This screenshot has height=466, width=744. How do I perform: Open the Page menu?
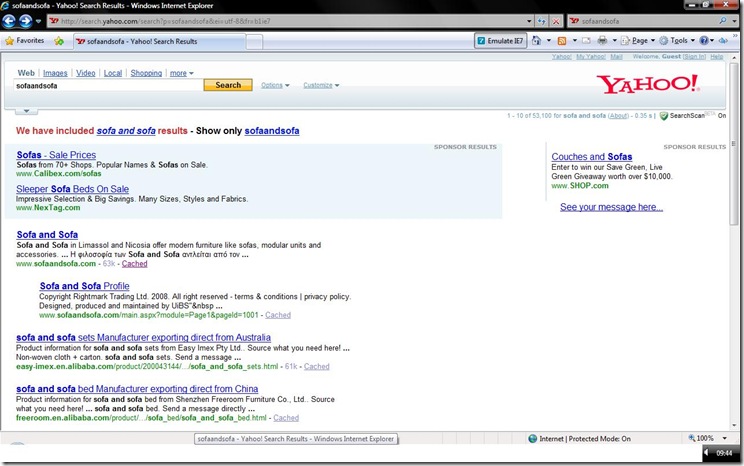click(638, 41)
